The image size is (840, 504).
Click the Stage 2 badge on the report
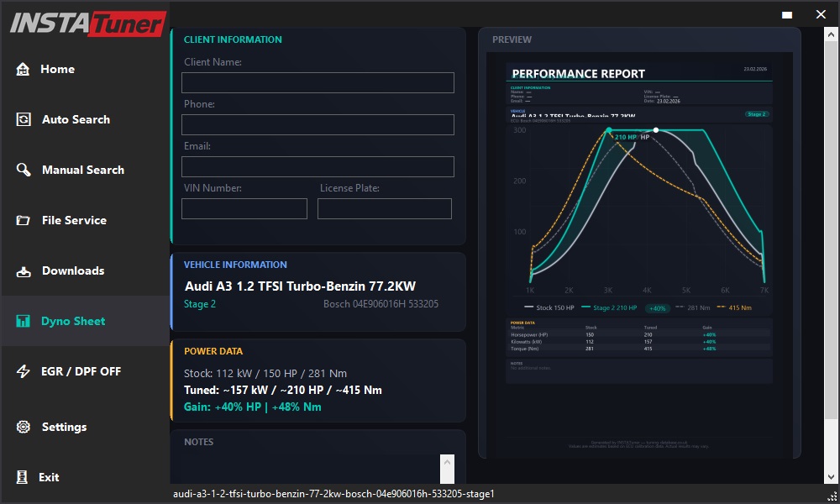[757, 113]
